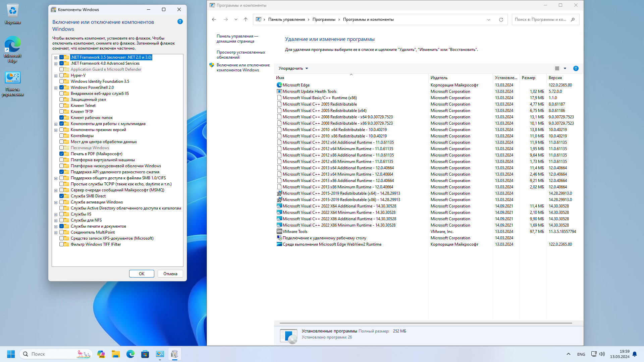Switch to Control Panel taskbar icon
This screenshot has width=644, height=362.
coord(160,354)
